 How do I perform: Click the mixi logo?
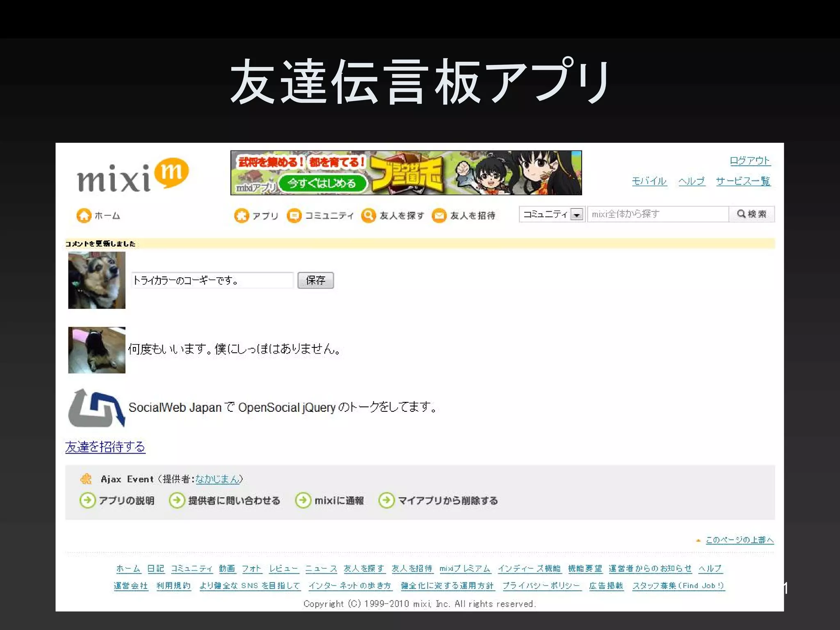click(132, 176)
